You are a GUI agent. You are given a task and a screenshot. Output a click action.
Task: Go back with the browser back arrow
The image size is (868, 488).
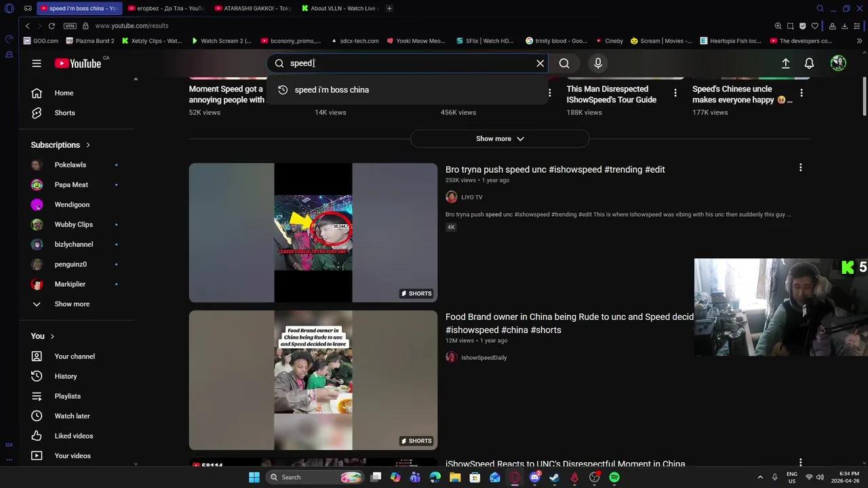click(x=27, y=26)
